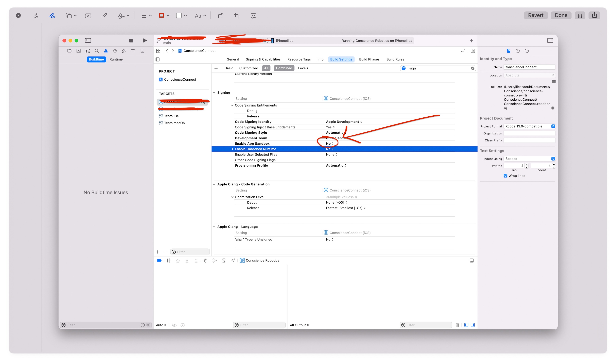Toggle Combined view in Build Settings
This screenshot has height=364, width=616.
[x=284, y=68]
